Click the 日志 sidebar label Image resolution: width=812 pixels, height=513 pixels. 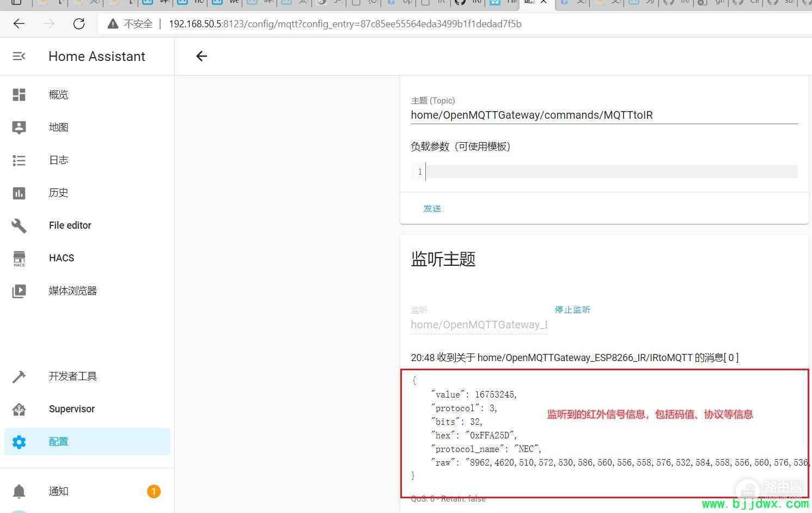pos(59,160)
